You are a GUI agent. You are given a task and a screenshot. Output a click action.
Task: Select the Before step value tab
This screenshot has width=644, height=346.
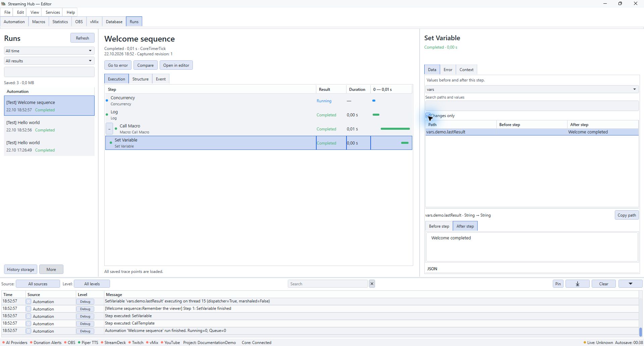tap(439, 226)
